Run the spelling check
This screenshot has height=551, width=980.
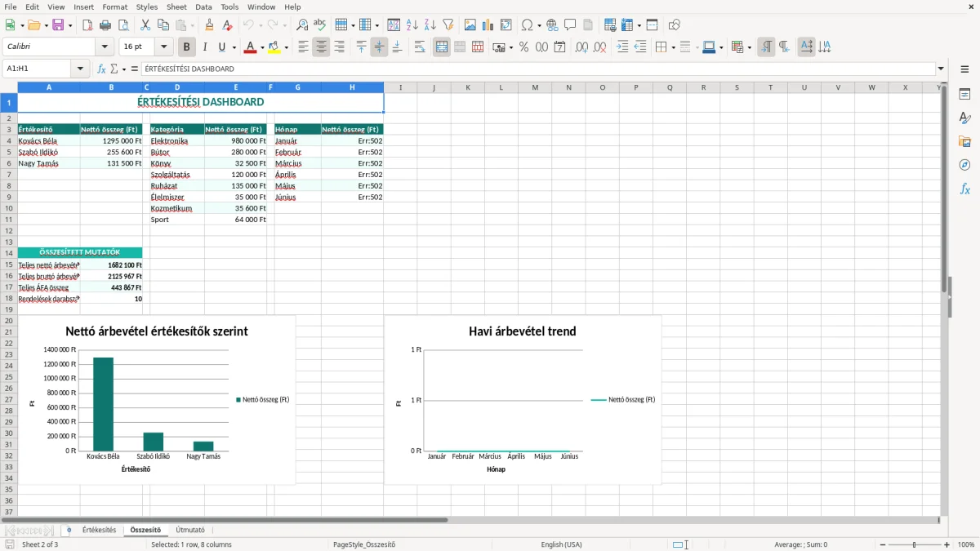tap(320, 25)
